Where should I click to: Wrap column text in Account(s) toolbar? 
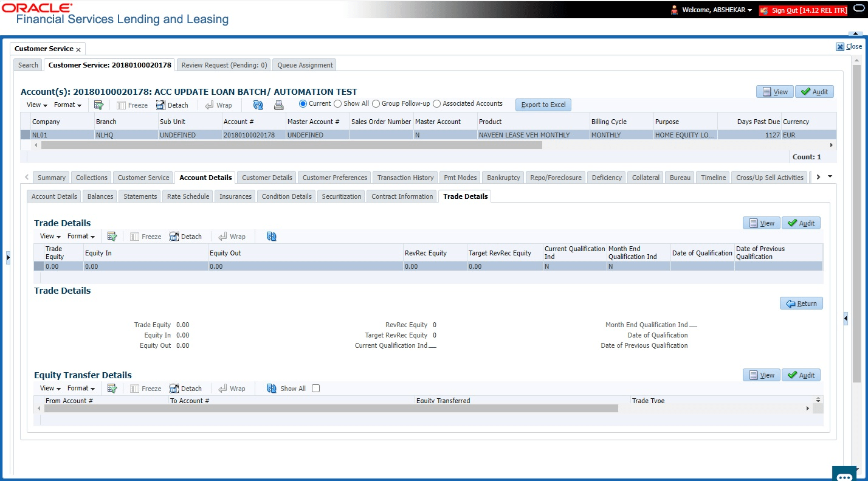pos(218,105)
